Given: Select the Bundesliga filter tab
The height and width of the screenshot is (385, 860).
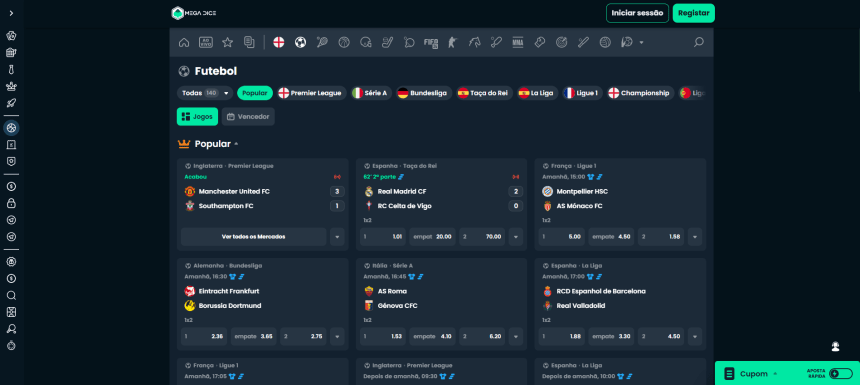Looking at the screenshot, I should [x=423, y=93].
